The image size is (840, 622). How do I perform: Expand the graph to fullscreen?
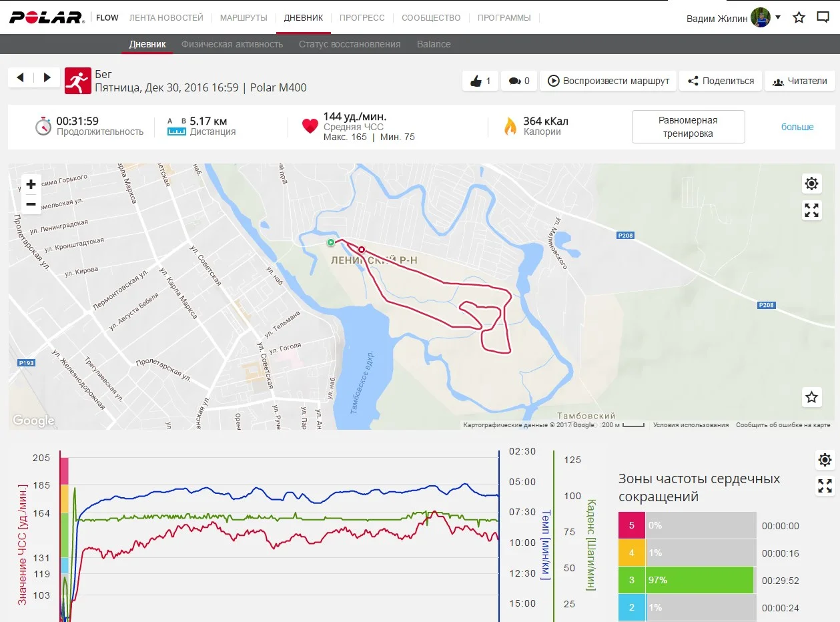click(825, 486)
